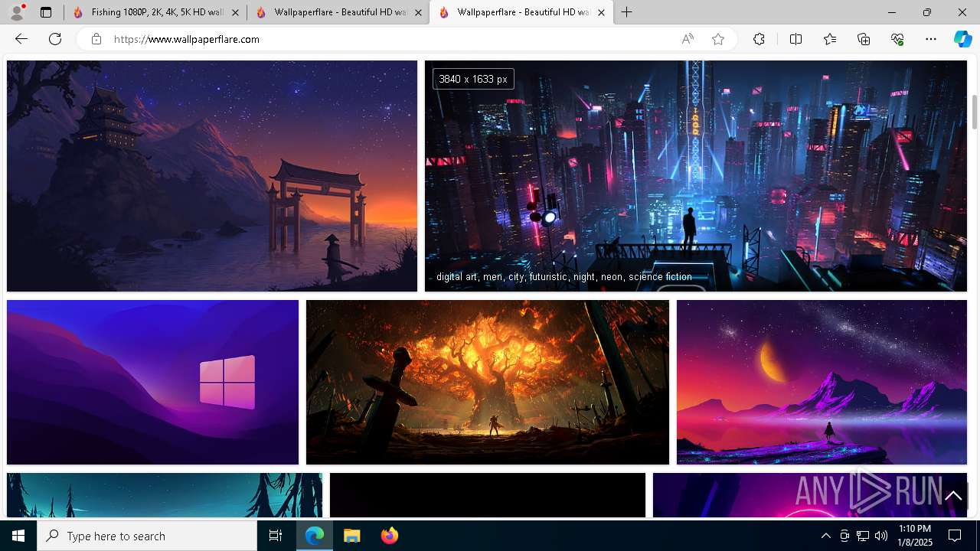Screen dimensions: 980x551
Task: Turn on Read aloud
Action: point(688,39)
